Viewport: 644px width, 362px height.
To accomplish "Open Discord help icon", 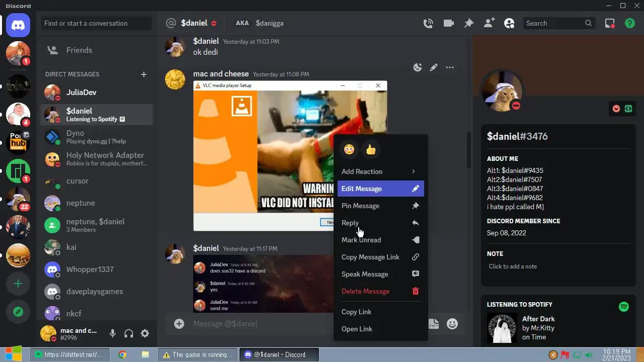I will (x=629, y=23).
